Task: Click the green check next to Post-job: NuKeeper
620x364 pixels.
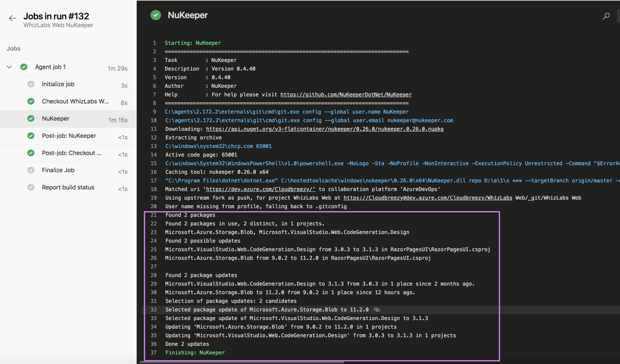Action: pos(31,136)
